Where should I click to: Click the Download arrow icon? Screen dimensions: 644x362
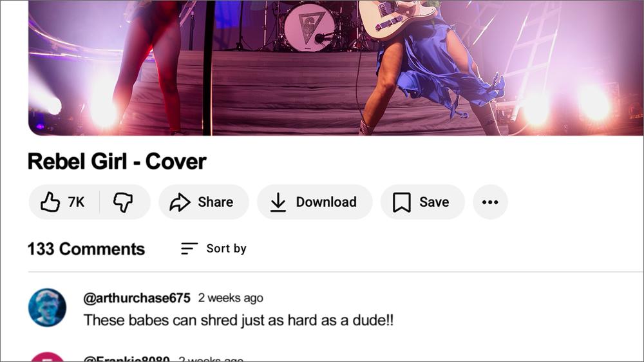tap(278, 202)
